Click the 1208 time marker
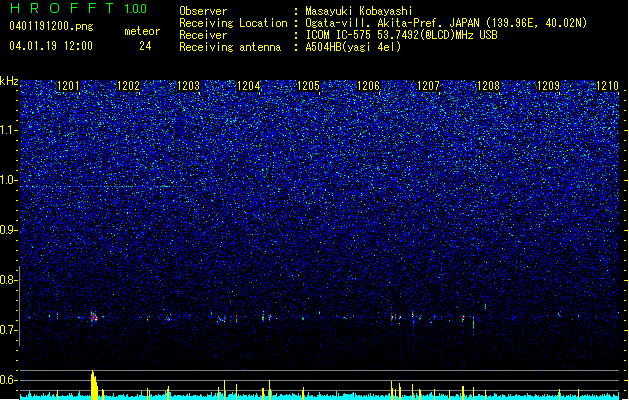This screenshot has width=629, height=400. pos(489,86)
